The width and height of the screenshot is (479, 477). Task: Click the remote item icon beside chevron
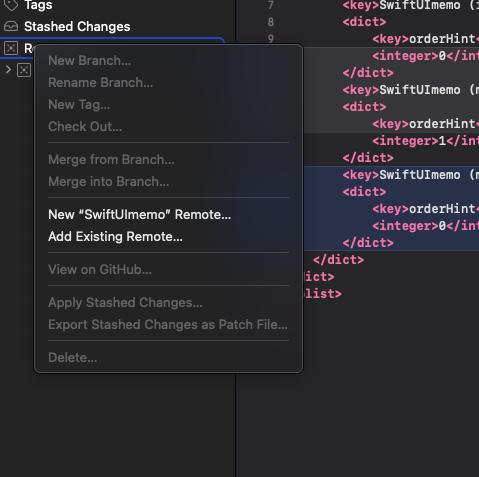tap(24, 70)
